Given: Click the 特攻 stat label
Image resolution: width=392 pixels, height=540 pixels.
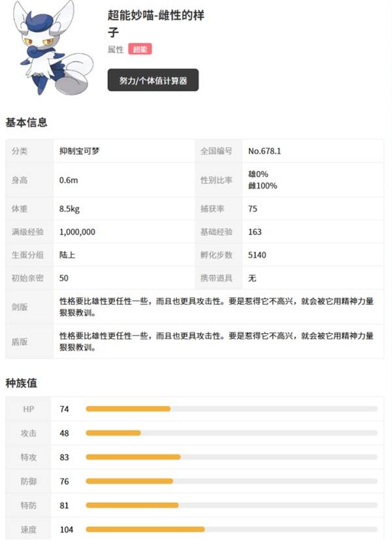Looking at the screenshot, I should pyautogui.click(x=23, y=457).
